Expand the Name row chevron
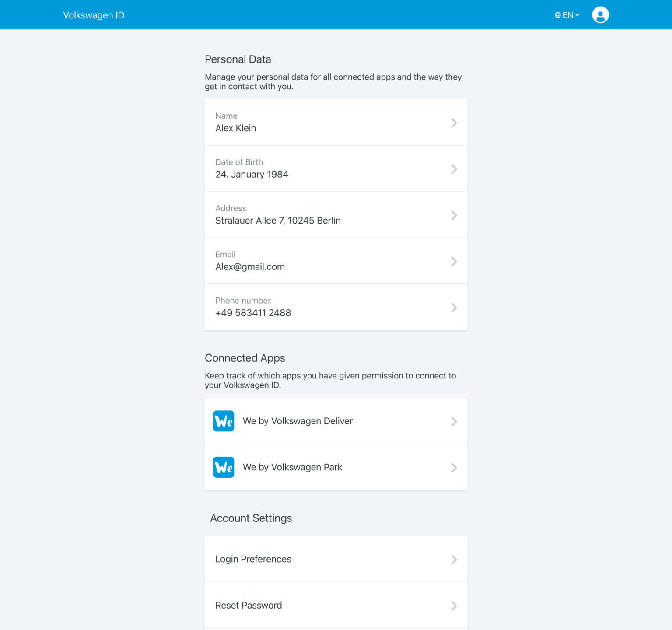672x630 pixels. click(x=454, y=123)
